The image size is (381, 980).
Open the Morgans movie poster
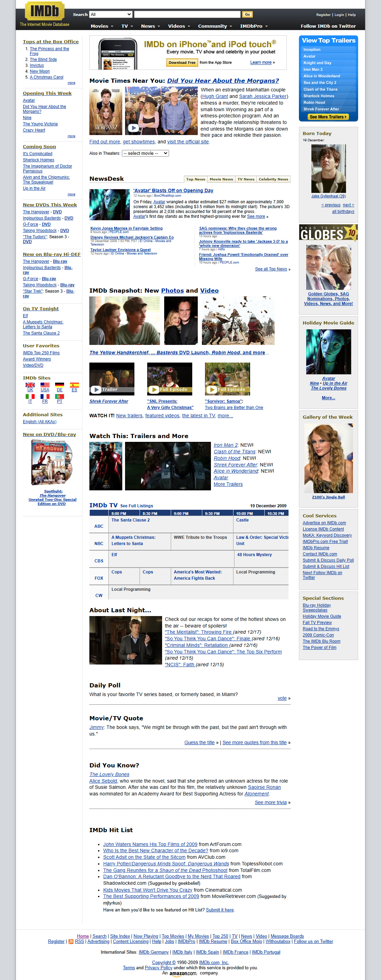tap(106, 111)
